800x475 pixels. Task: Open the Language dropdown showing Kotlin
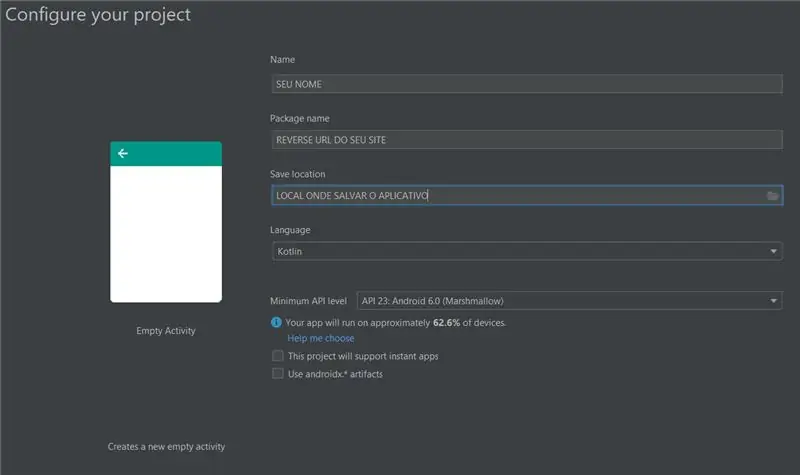(x=527, y=251)
